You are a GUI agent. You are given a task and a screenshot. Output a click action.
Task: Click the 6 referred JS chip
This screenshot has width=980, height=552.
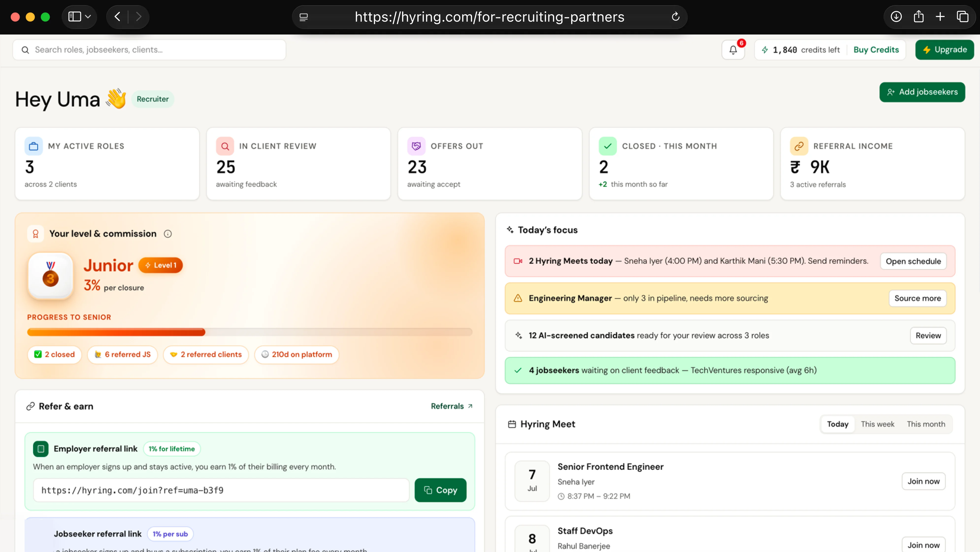[x=123, y=354]
